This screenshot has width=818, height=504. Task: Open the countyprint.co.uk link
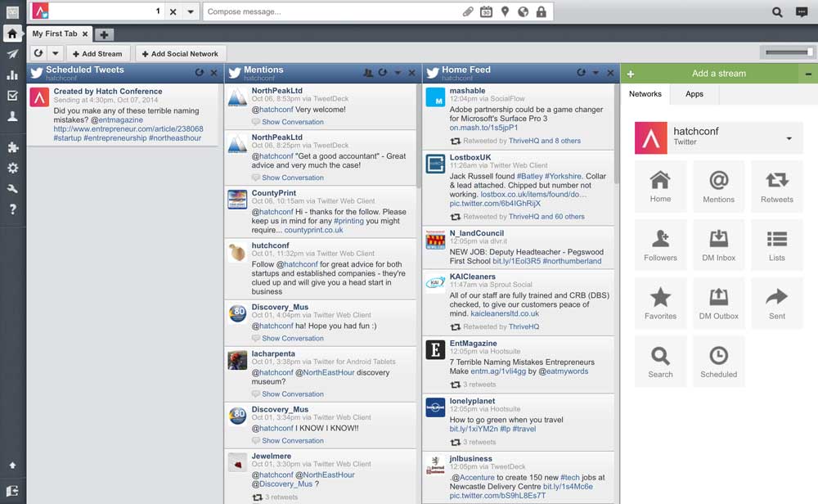[x=313, y=230]
